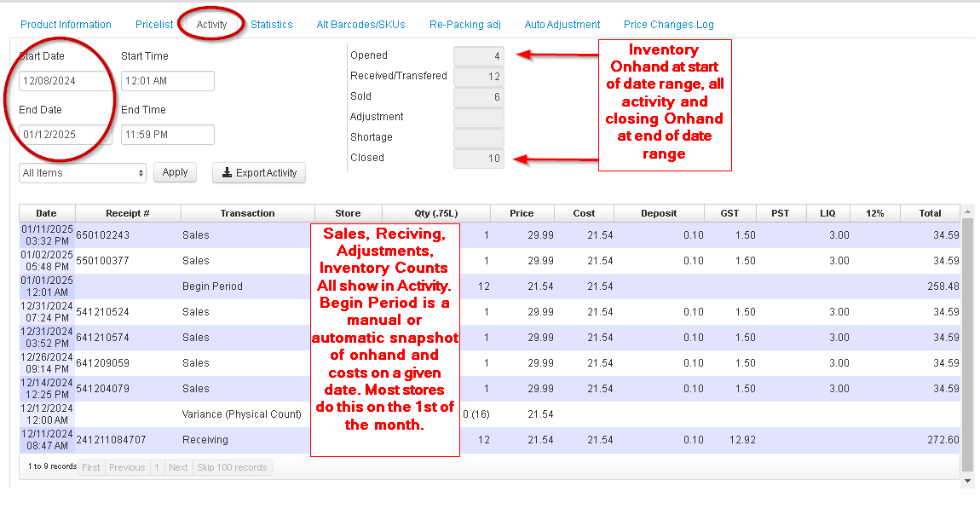The width and height of the screenshot is (980, 515).
Task: Click the Received/Transfered value field
Action: click(x=479, y=76)
